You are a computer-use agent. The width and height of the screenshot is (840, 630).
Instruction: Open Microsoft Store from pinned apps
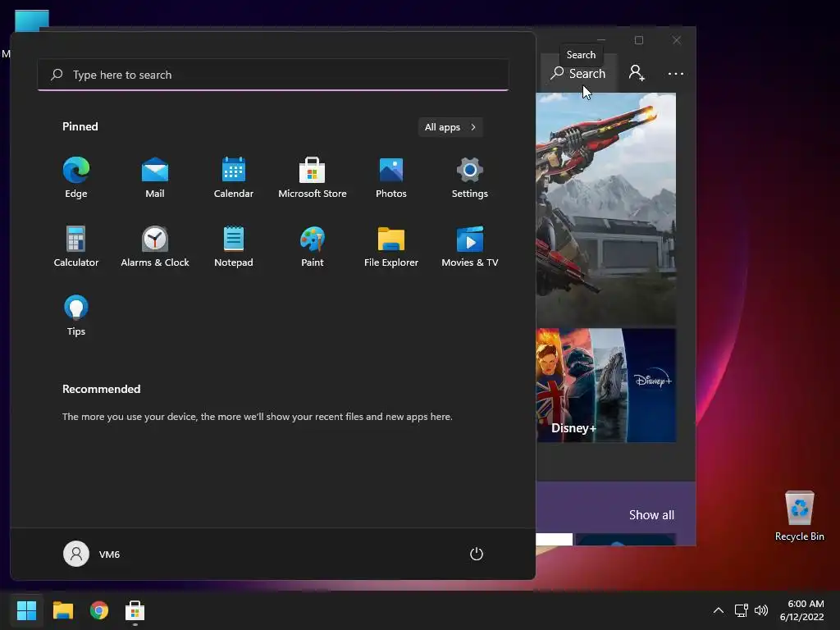coord(313,178)
